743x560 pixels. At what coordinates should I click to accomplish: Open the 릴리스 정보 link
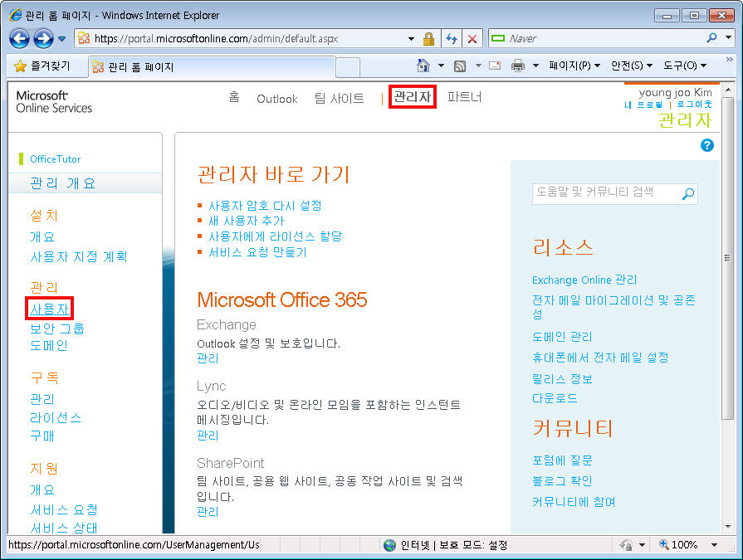coord(562,378)
